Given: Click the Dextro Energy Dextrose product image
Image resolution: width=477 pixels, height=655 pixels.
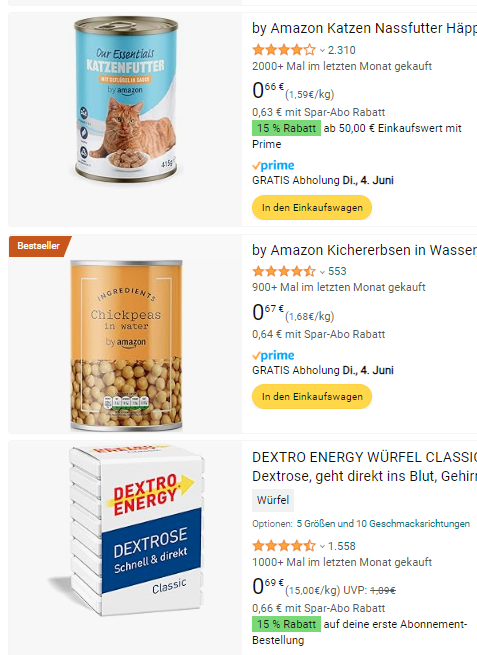Looking at the screenshot, I should [130, 531].
